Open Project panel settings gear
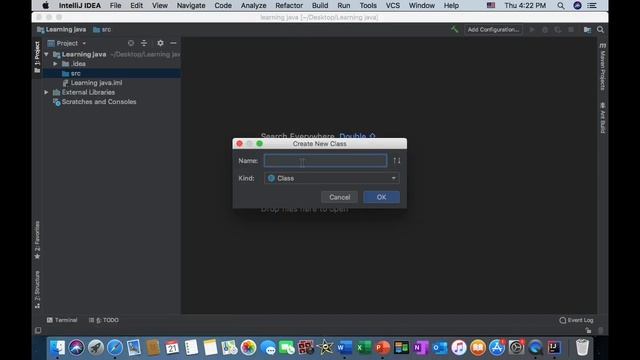This screenshot has height=360, width=640. tap(160, 43)
